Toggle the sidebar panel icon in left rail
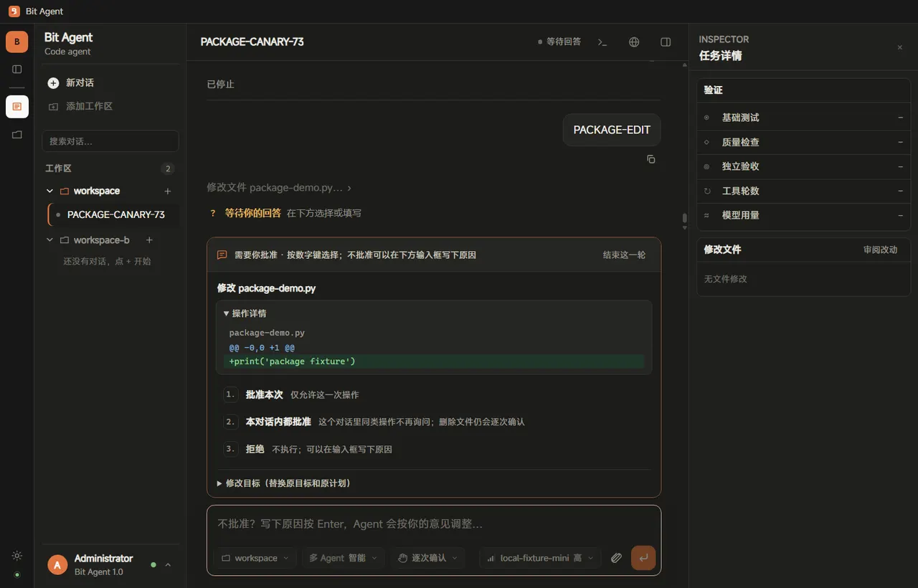The height and width of the screenshot is (588, 918). pos(17,70)
